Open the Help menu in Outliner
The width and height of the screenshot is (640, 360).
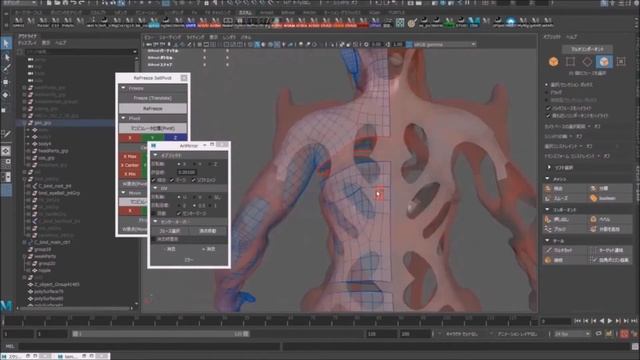(x=60, y=43)
